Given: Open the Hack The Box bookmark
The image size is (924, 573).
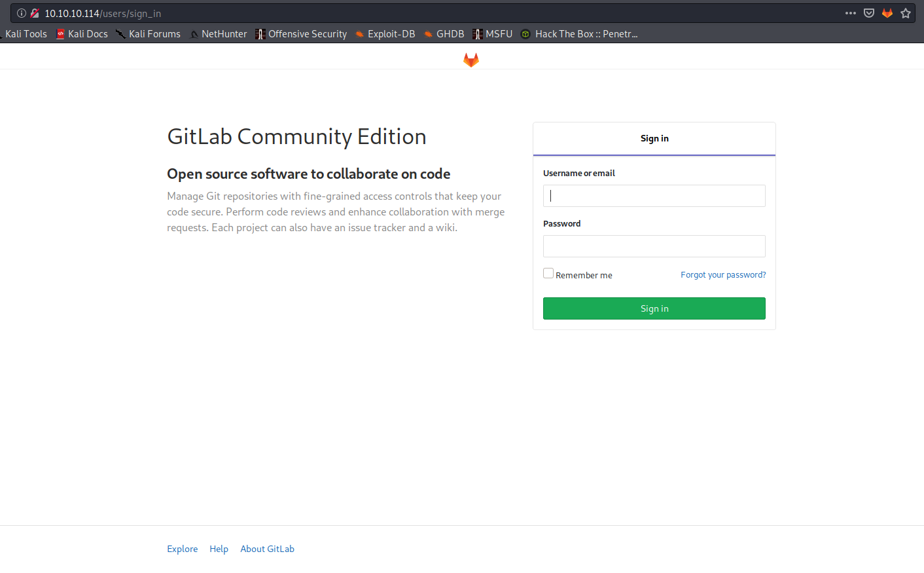Looking at the screenshot, I should pyautogui.click(x=579, y=34).
